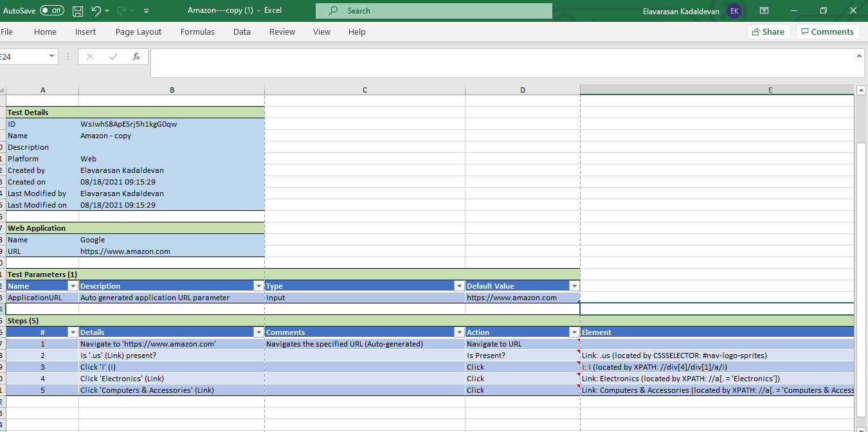Open the Default Value filter dropdown
Screen dimensions: 868x432
[574, 286]
